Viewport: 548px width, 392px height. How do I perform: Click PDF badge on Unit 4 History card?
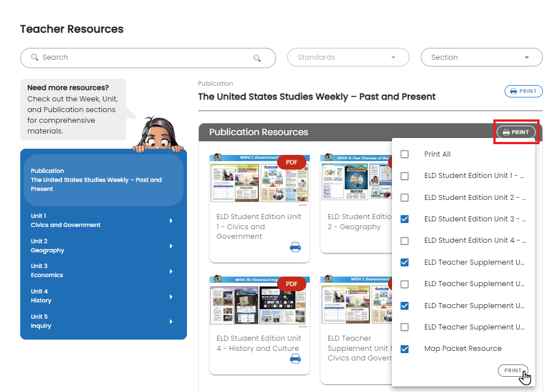pyautogui.click(x=292, y=284)
